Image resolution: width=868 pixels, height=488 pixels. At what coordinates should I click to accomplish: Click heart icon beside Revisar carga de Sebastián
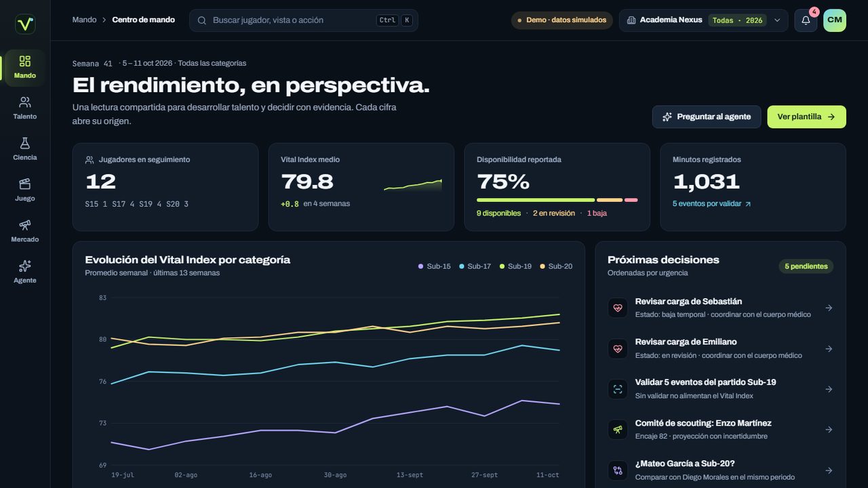coord(618,308)
